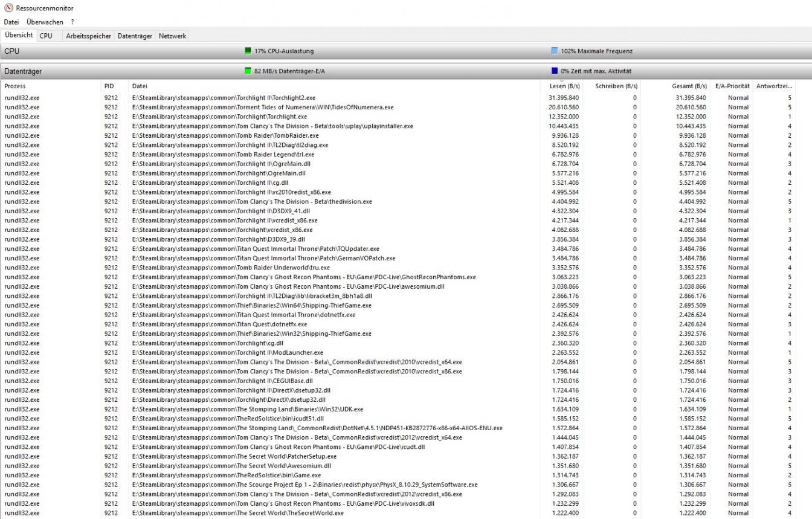Open the Datei menu
This screenshot has width=812, height=519.
point(11,22)
